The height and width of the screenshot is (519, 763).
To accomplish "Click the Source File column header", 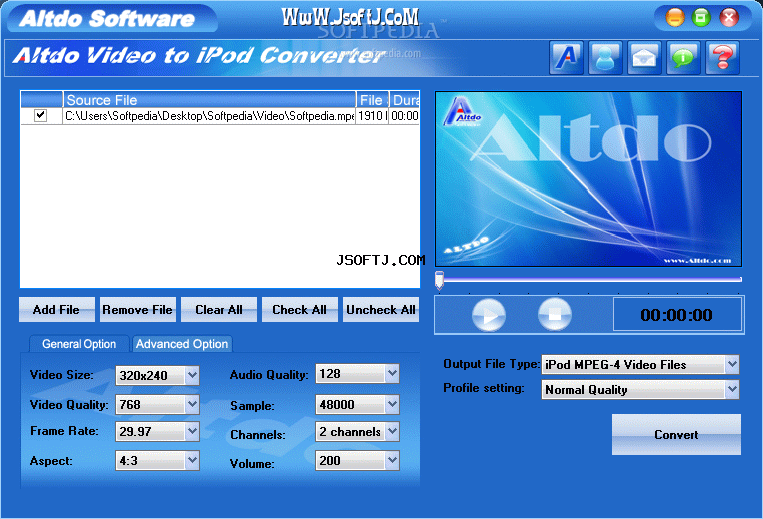I will pos(209,100).
